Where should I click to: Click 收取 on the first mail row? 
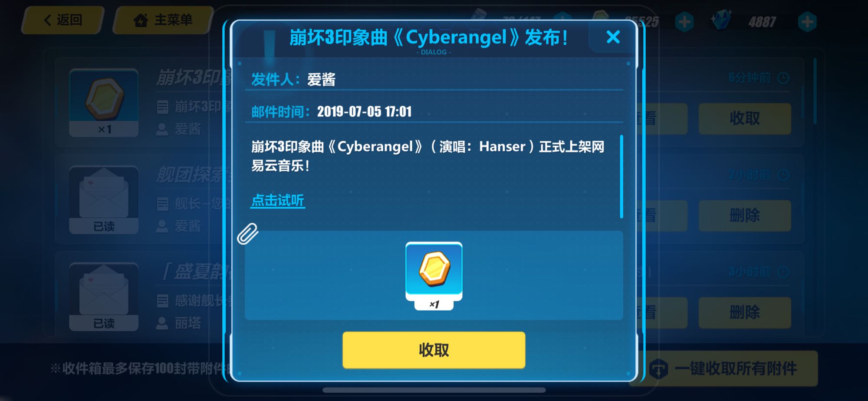(x=745, y=118)
